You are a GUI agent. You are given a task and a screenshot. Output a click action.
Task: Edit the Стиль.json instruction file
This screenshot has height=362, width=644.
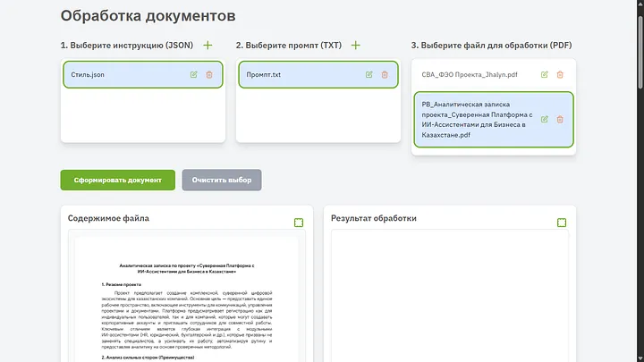coord(194,75)
